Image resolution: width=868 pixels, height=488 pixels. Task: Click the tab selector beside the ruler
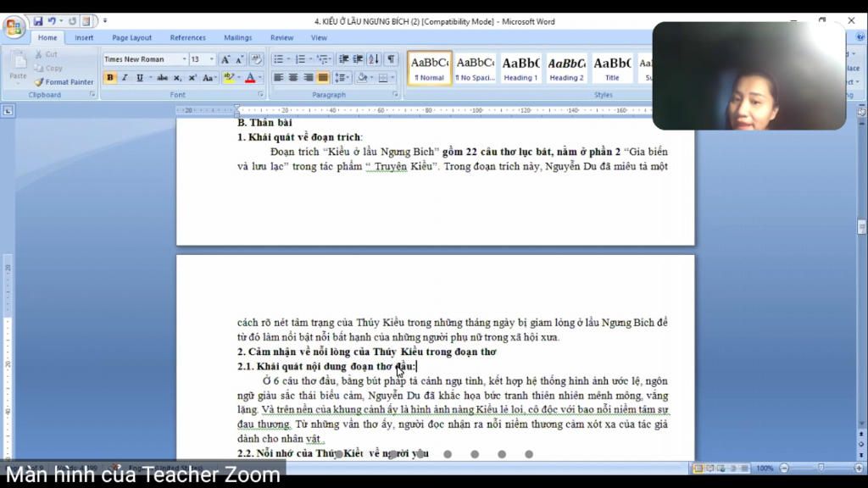pos(8,111)
